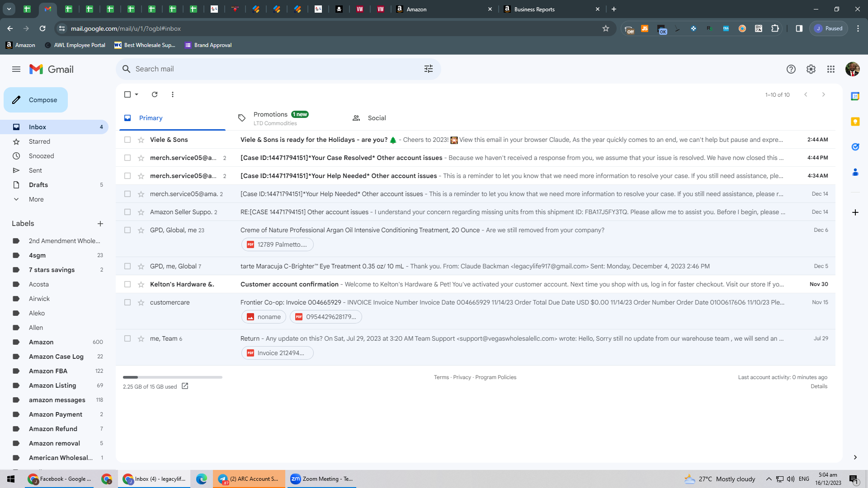The height and width of the screenshot is (488, 868).
Task: Open the Amazon FBA label
Action: 54,371
